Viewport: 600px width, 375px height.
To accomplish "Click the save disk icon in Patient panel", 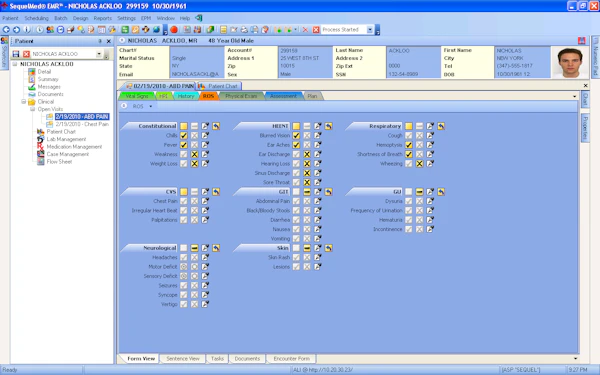I will tap(16, 54).
